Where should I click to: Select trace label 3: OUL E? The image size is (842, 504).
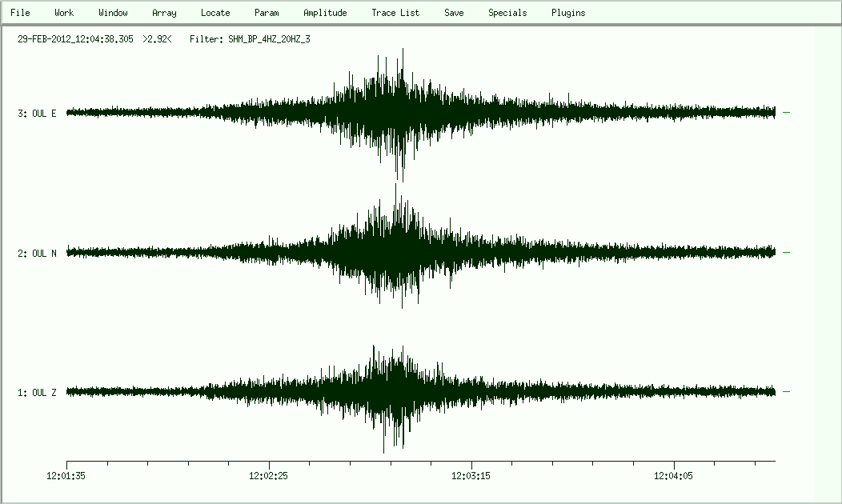(x=37, y=114)
